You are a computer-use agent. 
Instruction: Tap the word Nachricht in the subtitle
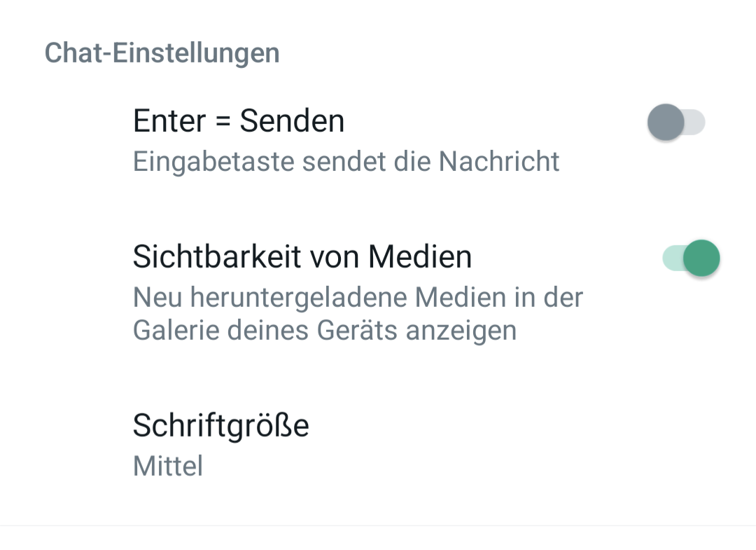499,161
